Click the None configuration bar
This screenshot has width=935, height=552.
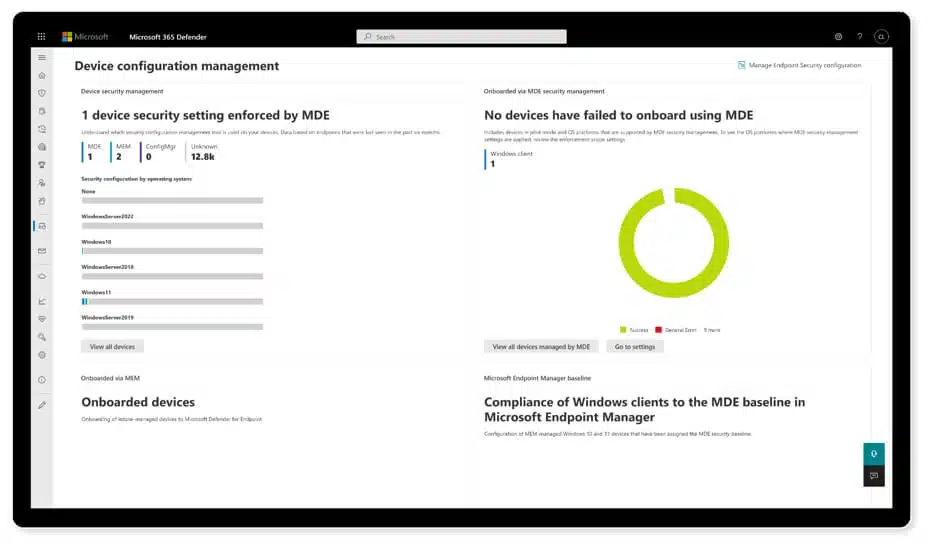(x=172, y=200)
